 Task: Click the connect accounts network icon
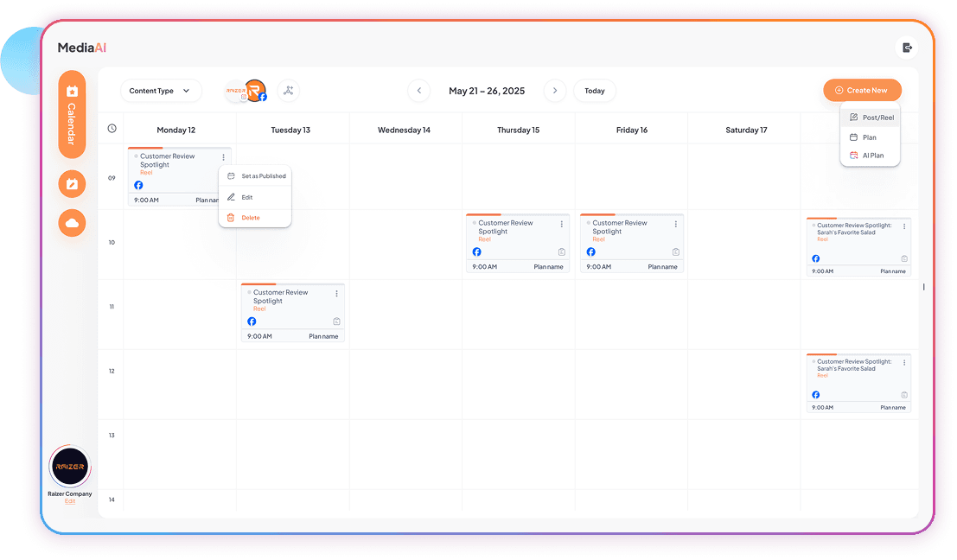(288, 91)
